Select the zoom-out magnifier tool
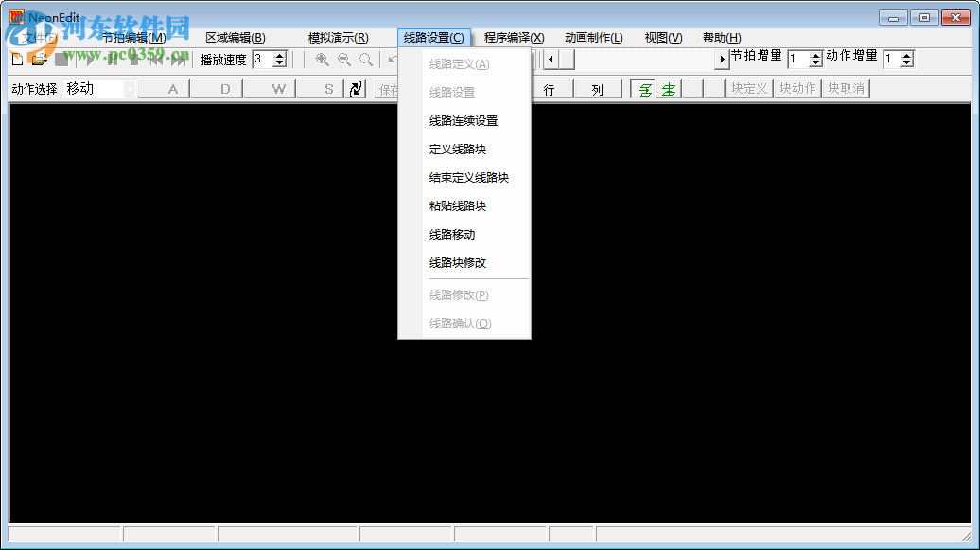This screenshot has width=980, height=550. [x=344, y=59]
